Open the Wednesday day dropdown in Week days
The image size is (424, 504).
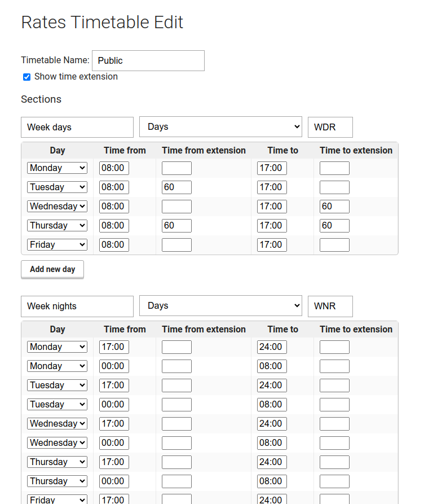point(57,207)
